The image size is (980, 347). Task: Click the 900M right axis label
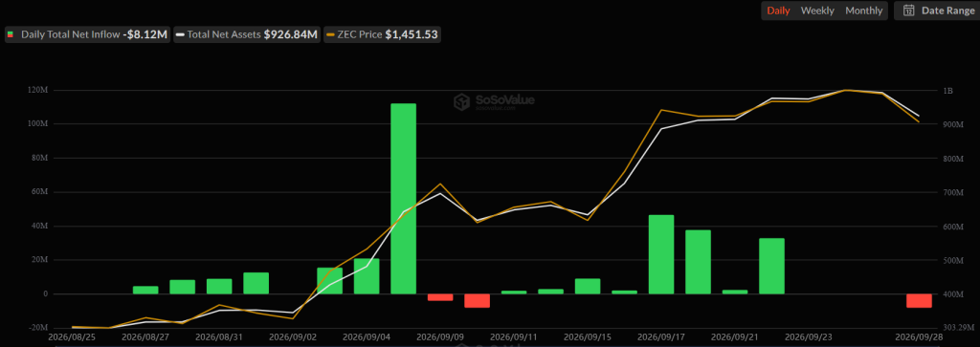(952, 124)
